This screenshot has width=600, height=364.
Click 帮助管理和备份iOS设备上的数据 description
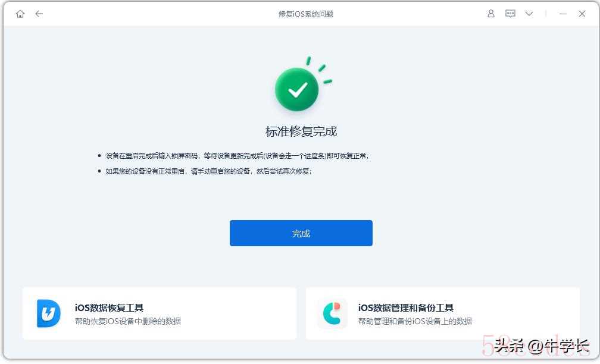pyautogui.click(x=415, y=321)
